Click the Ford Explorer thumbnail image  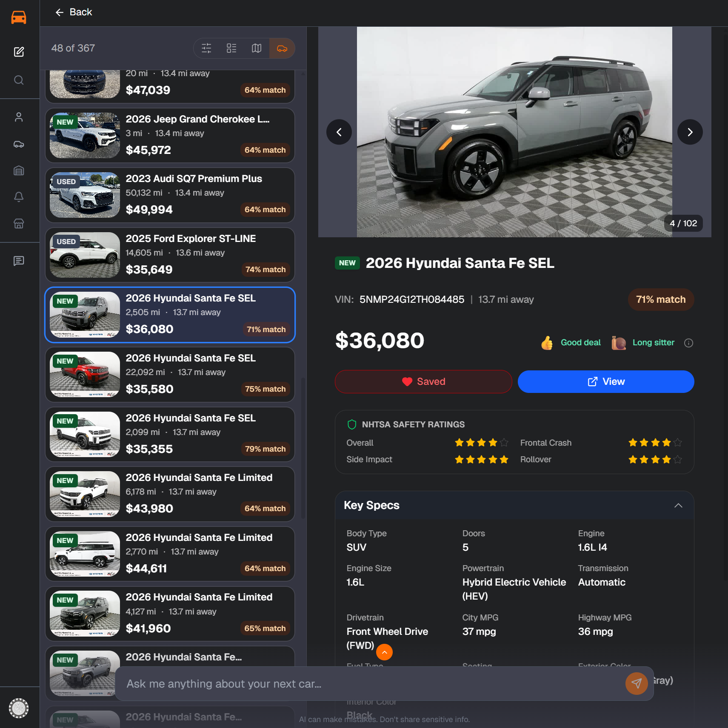click(x=85, y=255)
